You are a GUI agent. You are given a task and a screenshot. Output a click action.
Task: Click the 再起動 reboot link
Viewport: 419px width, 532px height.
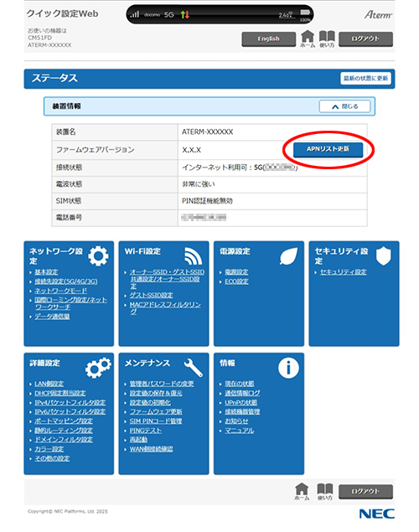[138, 440]
